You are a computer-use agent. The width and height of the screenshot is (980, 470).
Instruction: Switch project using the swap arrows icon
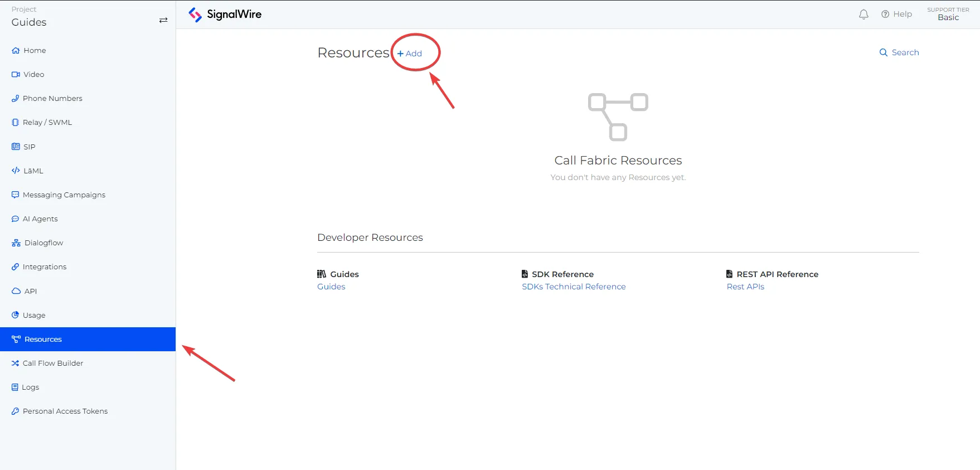(163, 20)
